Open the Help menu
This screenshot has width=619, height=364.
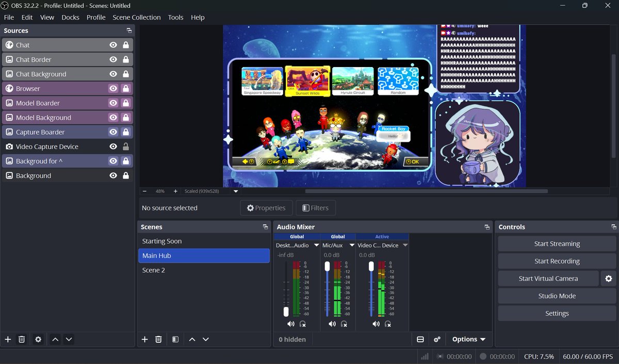(198, 17)
